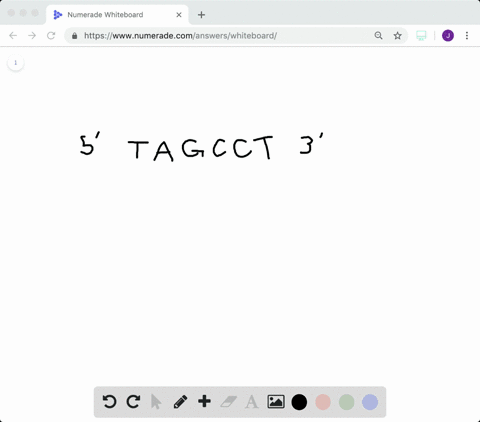Screen dimensions: 480x422
Task: Redo the last whiteboard action
Action: click(133, 402)
